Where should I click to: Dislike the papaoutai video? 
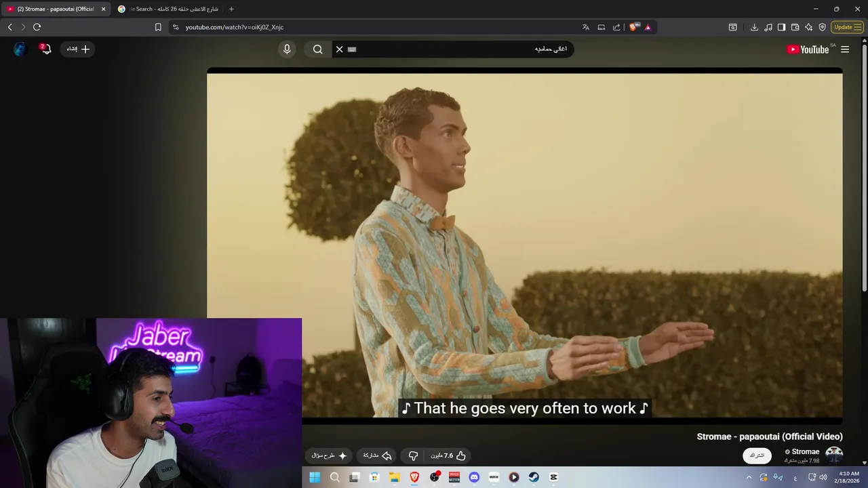coord(413,455)
